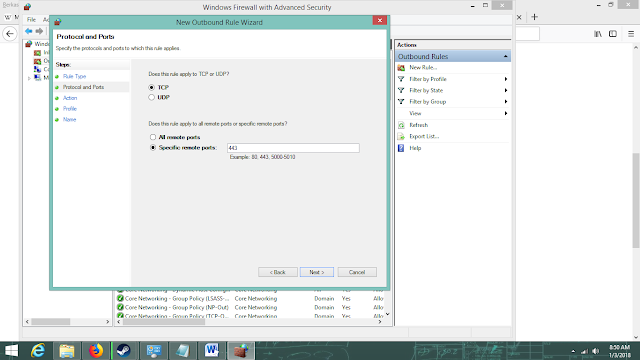Jump to the Rule Type step
The width and height of the screenshot is (640, 360).
tap(74, 76)
